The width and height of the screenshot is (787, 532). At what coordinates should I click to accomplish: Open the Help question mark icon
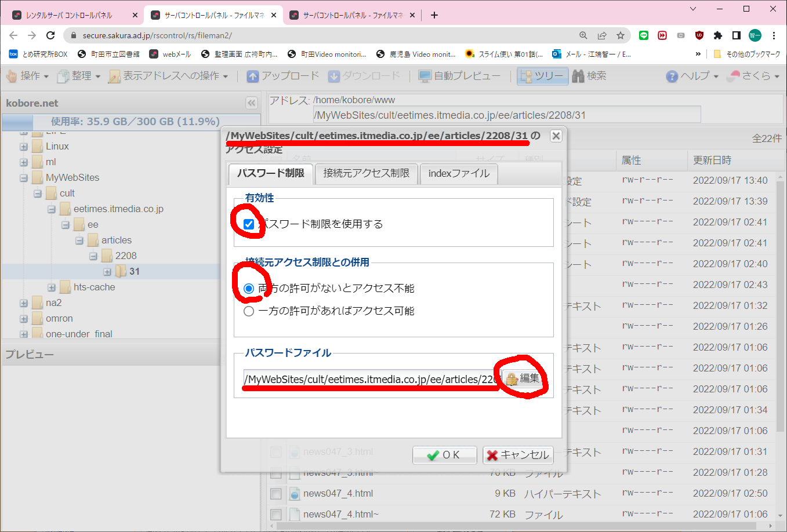672,76
